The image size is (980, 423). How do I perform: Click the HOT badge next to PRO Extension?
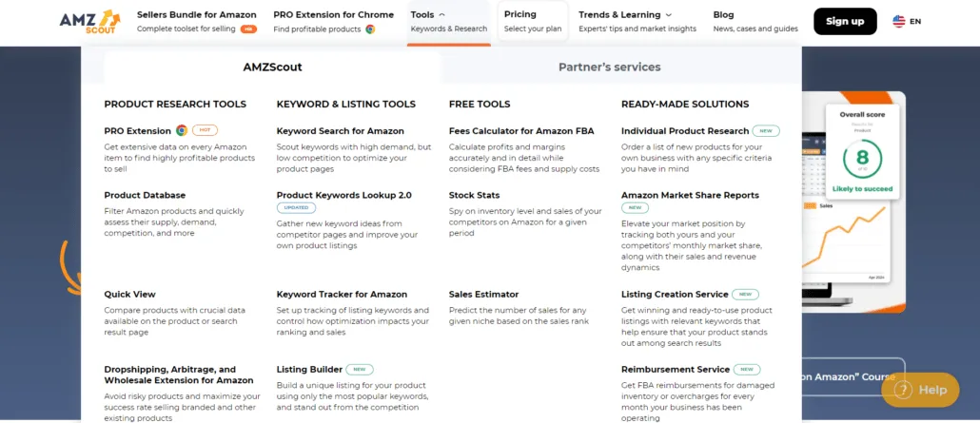(x=205, y=130)
